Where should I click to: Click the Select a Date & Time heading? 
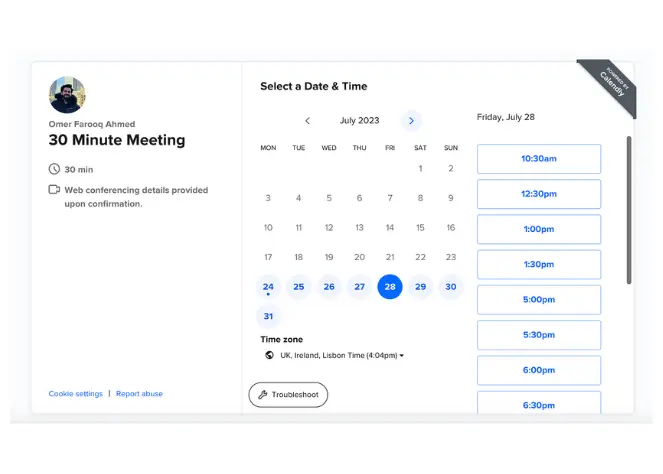coord(314,86)
